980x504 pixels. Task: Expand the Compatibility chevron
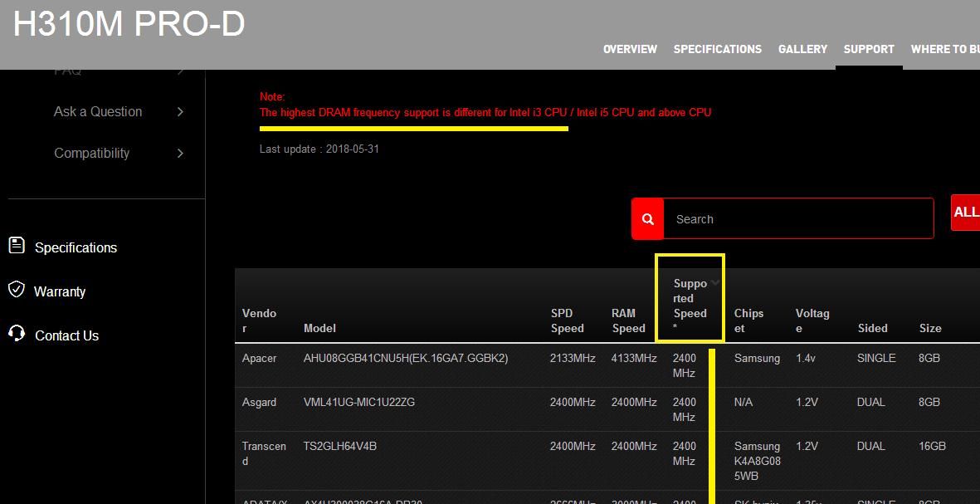180,154
